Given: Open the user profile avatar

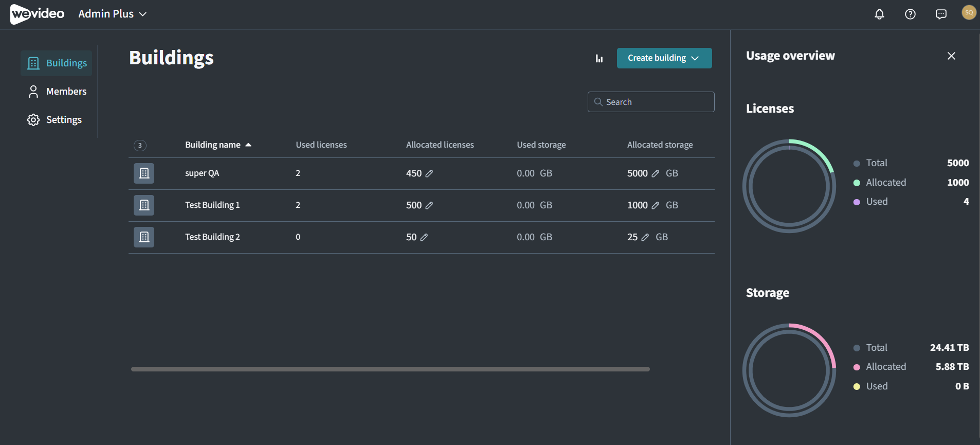Looking at the screenshot, I should pos(969,12).
